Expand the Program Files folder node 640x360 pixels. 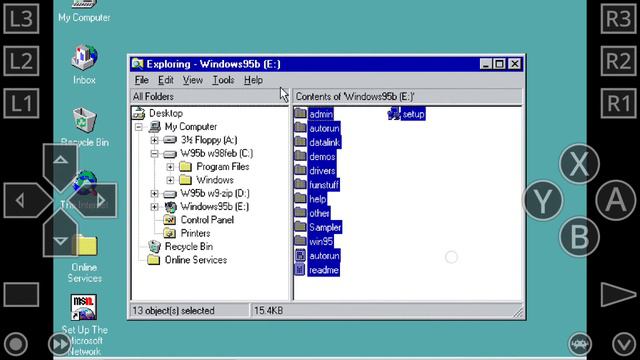pos(170,167)
